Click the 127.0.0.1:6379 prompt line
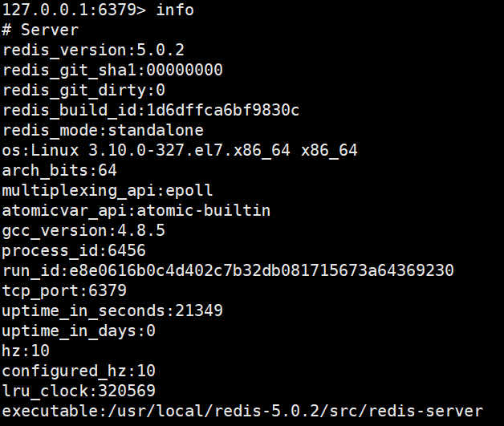Image resolution: width=504 pixels, height=426 pixels. click(98, 10)
